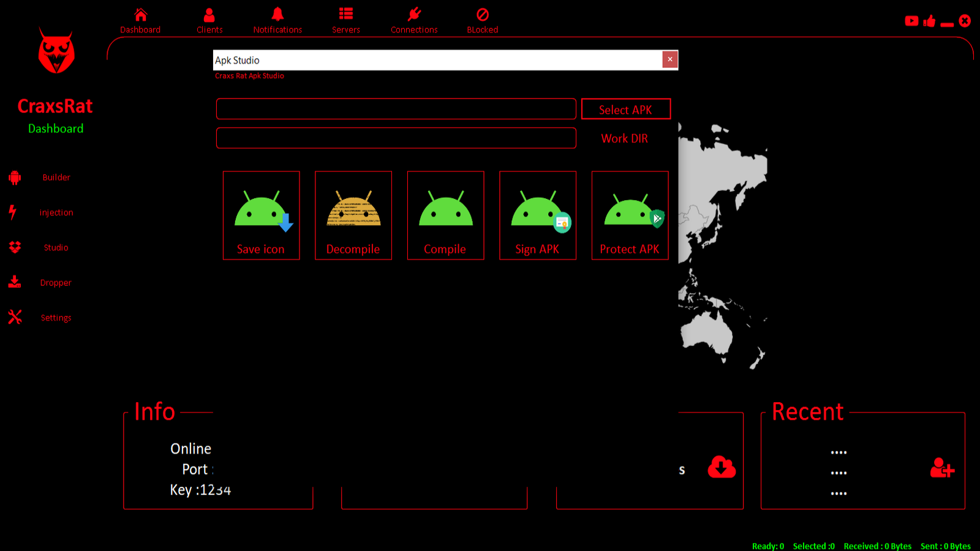Screen dimensions: 980x551
Task: Open Injection lightning icon in sidebar
Action: (x=12, y=212)
